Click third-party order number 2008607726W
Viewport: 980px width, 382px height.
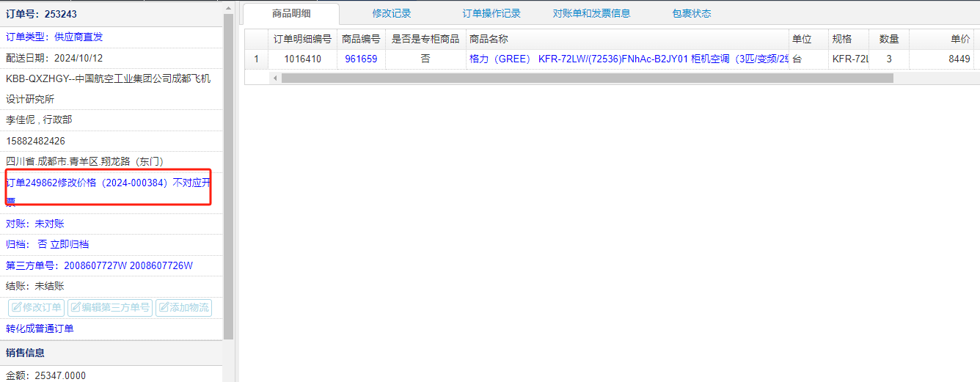point(161,265)
